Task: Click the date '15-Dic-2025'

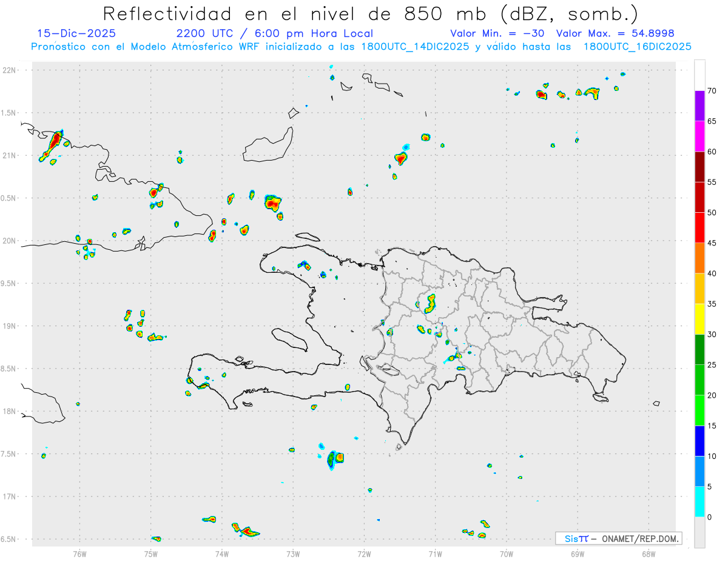Action: coord(76,33)
